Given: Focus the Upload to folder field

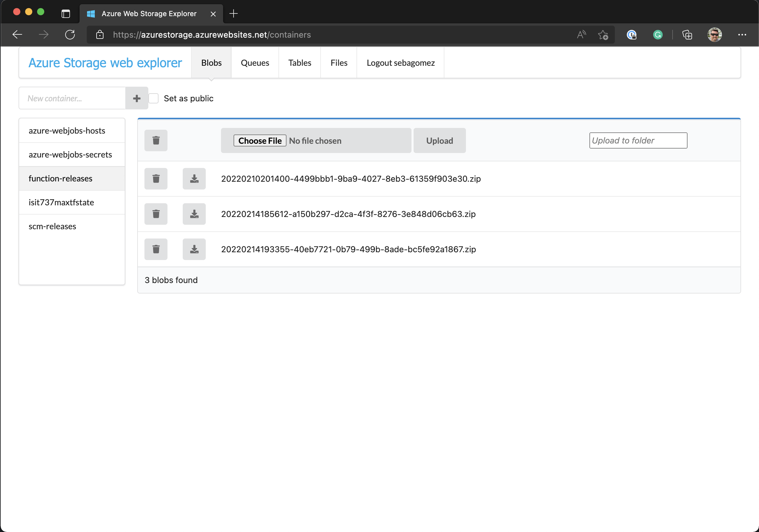Looking at the screenshot, I should (638, 140).
